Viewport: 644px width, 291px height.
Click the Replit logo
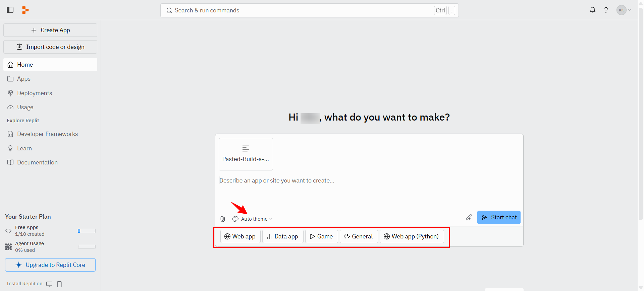tap(25, 10)
